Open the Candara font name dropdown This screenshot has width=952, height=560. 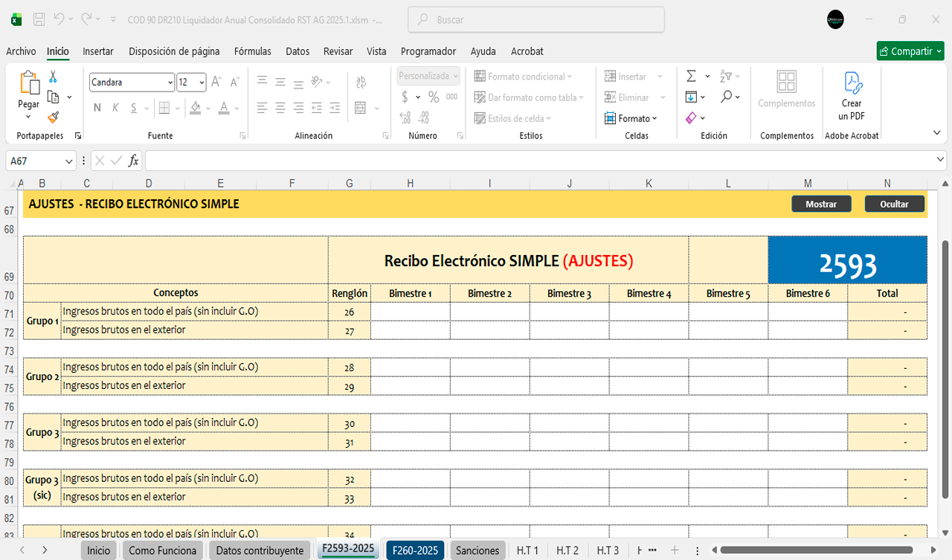(170, 83)
